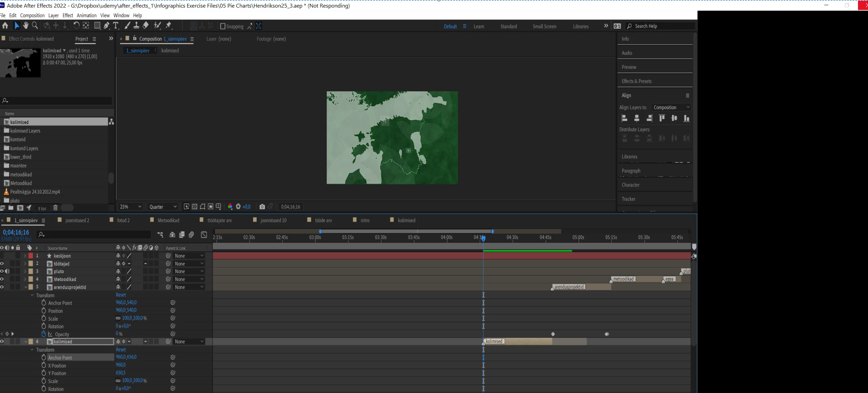This screenshot has height=393, width=868.
Task: Click the Puppet Pin tool
Action: tap(169, 25)
